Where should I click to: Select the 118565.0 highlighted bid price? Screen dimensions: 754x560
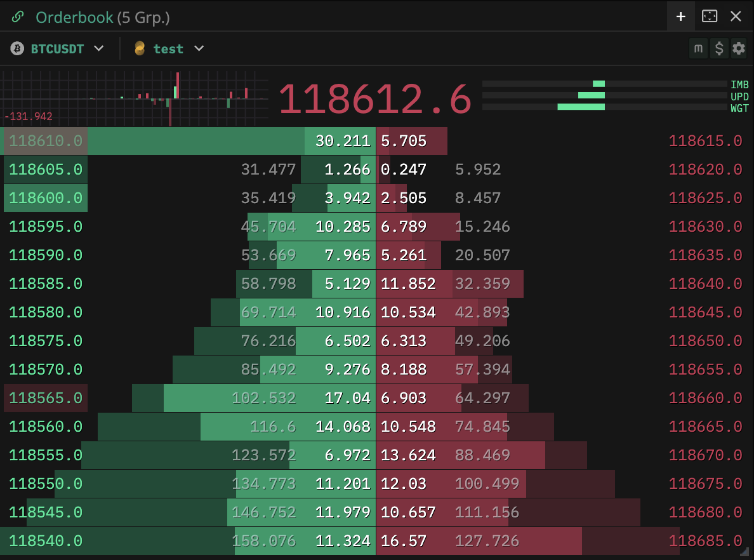(x=46, y=398)
